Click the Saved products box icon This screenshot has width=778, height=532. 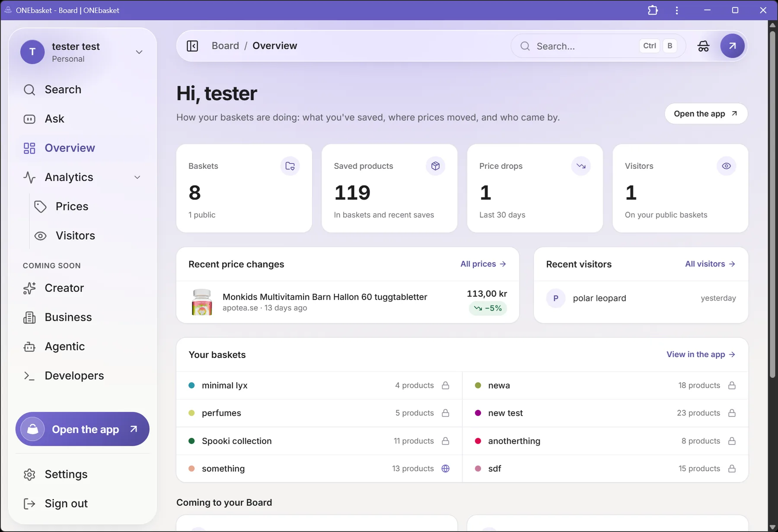click(435, 166)
